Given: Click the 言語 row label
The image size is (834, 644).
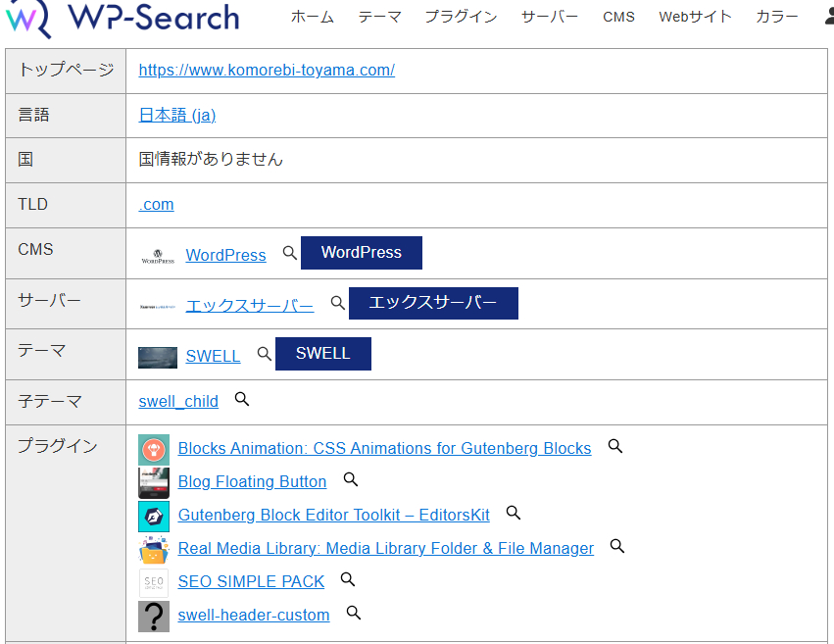Looking at the screenshot, I should click(33, 115).
